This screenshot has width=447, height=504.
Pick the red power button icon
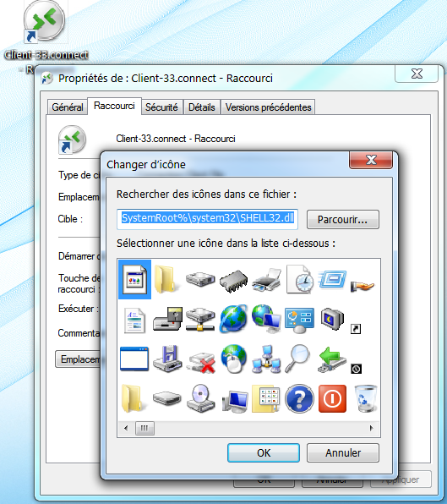tap(332, 398)
